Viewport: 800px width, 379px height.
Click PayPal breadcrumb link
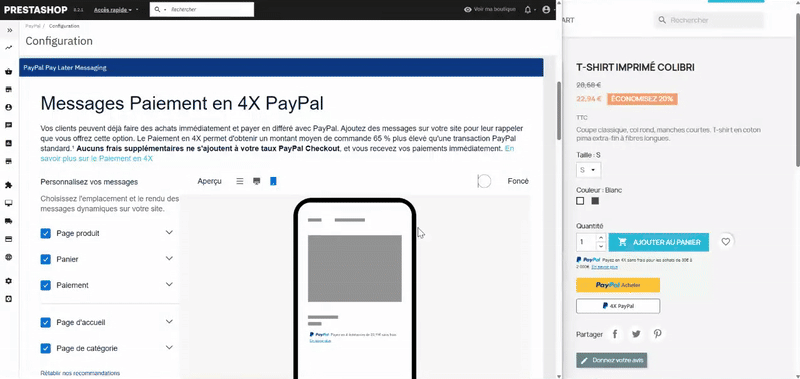(x=33, y=26)
